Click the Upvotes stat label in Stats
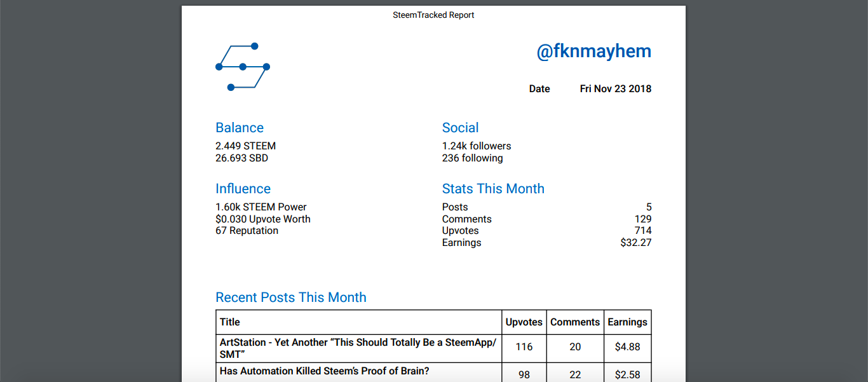 click(x=461, y=231)
